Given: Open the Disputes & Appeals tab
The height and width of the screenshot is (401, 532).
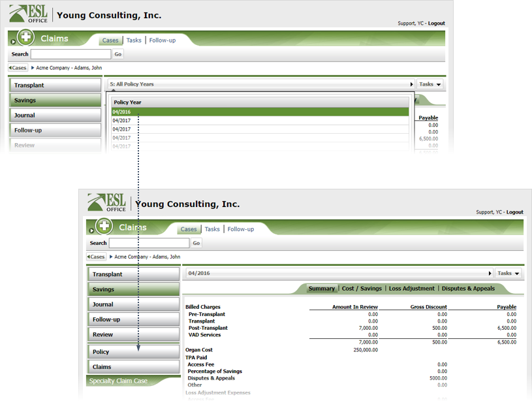Looking at the screenshot, I should tap(467, 289).
